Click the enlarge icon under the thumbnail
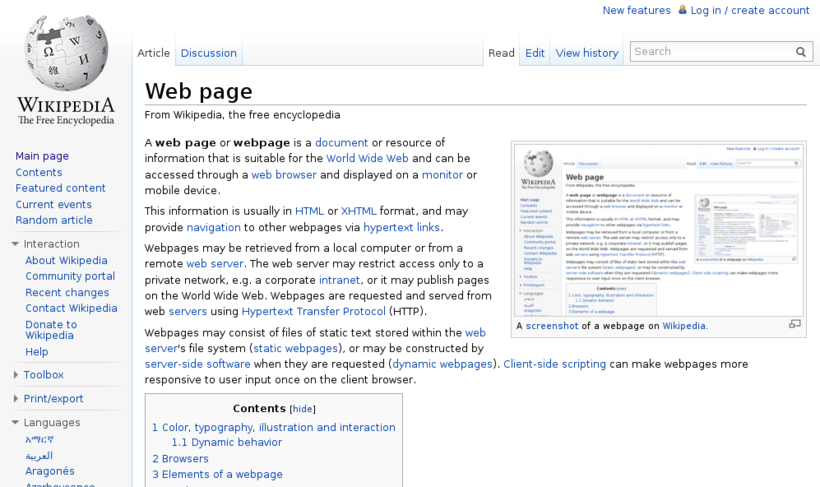The width and height of the screenshot is (820, 487). point(794,324)
